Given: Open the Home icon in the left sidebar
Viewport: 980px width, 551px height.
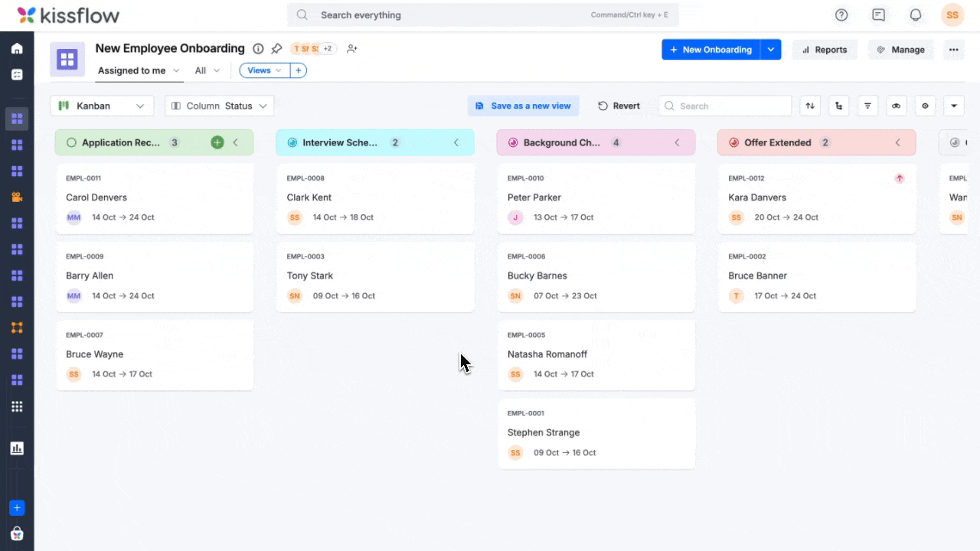Looking at the screenshot, I should point(17,49).
